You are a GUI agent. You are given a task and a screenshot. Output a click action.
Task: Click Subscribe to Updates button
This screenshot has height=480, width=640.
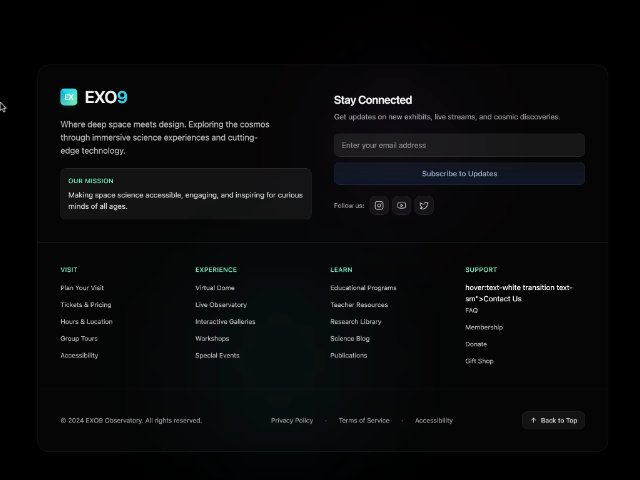click(x=459, y=173)
